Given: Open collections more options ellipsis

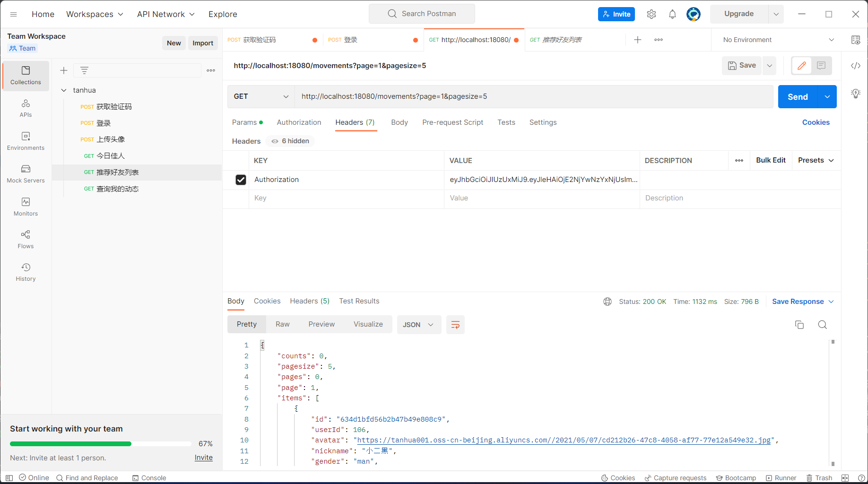Looking at the screenshot, I should click(x=211, y=70).
